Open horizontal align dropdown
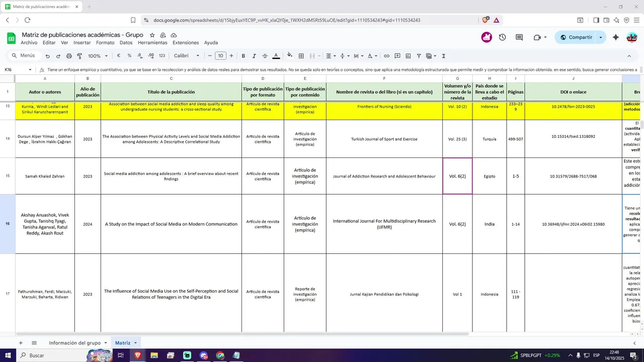Image resolution: width=644 pixels, height=362 pixels. pos(331,56)
